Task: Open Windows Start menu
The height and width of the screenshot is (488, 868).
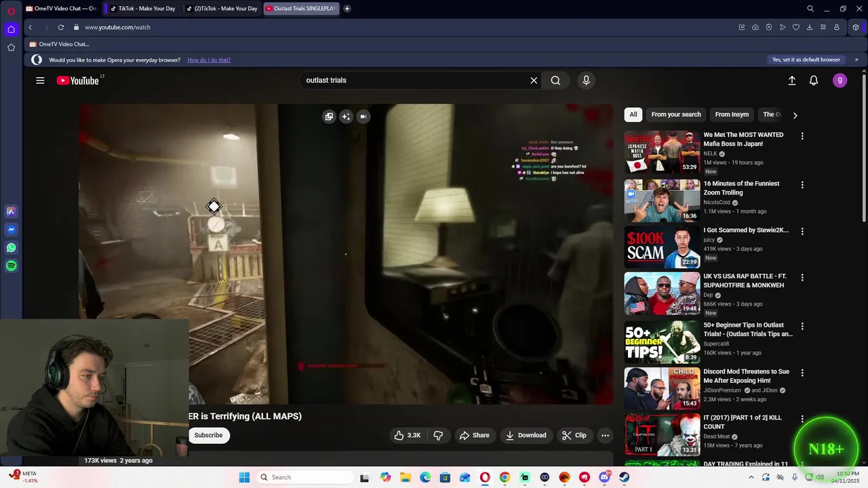Action: point(244,477)
